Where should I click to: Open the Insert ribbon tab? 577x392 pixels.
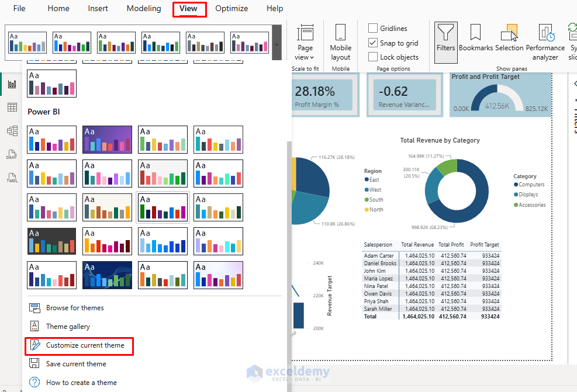point(98,8)
